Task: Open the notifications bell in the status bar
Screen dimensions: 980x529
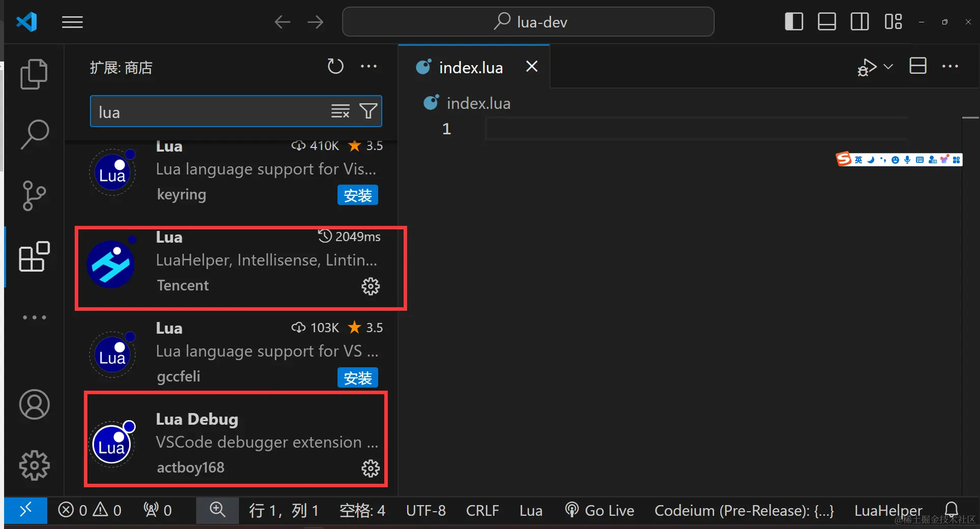Action: (953, 510)
